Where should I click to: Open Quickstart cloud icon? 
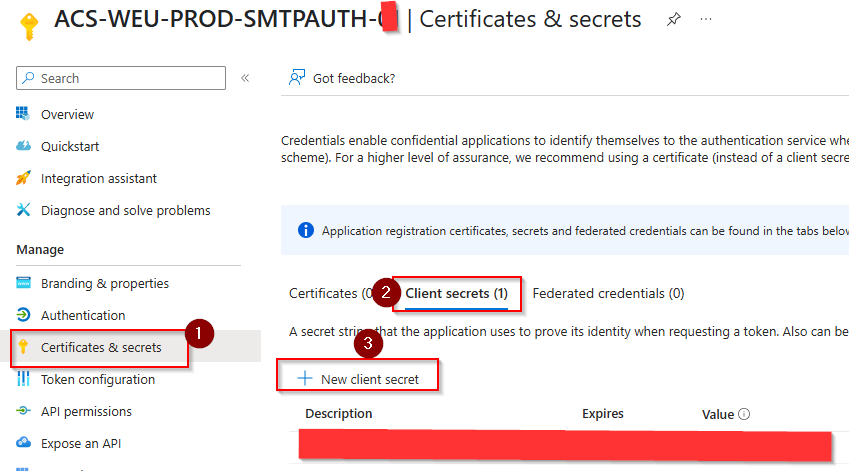click(x=24, y=146)
